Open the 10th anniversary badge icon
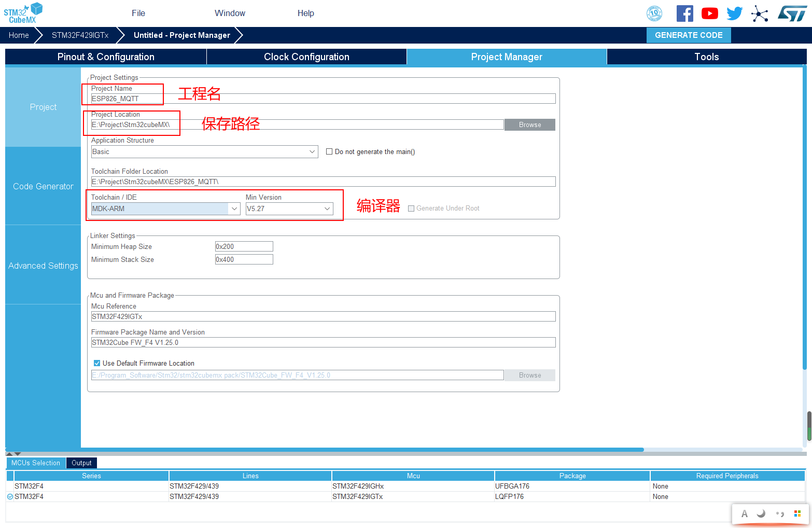The width and height of the screenshot is (812, 528). 654,13
